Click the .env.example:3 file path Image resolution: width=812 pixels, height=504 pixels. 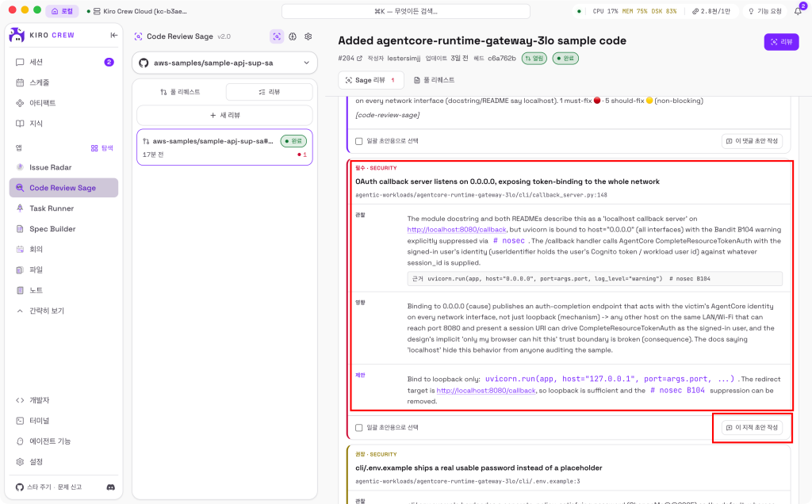tap(468, 481)
